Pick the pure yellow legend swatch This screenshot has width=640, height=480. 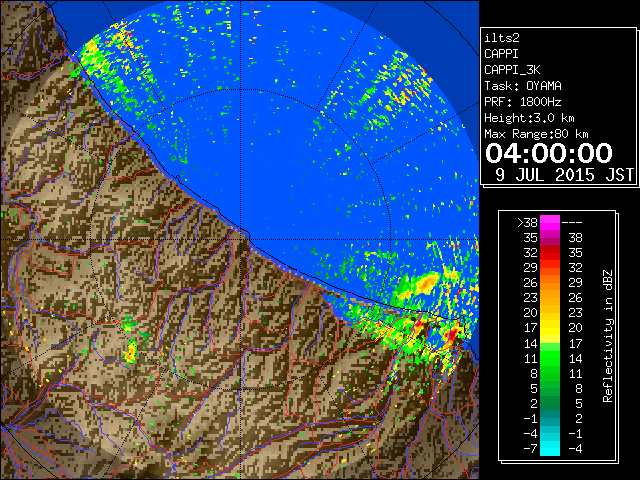pyautogui.click(x=550, y=331)
